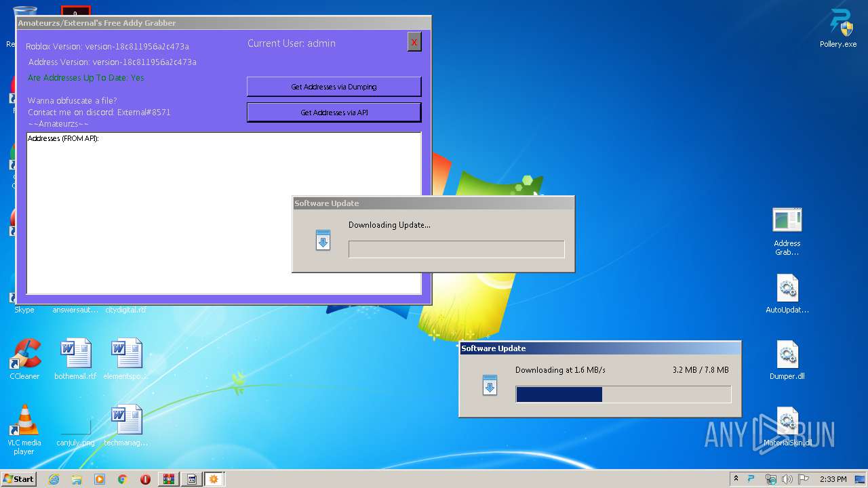
Task: Click the download icon beside 'Downloading at 1.6 MB/s'
Action: coord(490,385)
